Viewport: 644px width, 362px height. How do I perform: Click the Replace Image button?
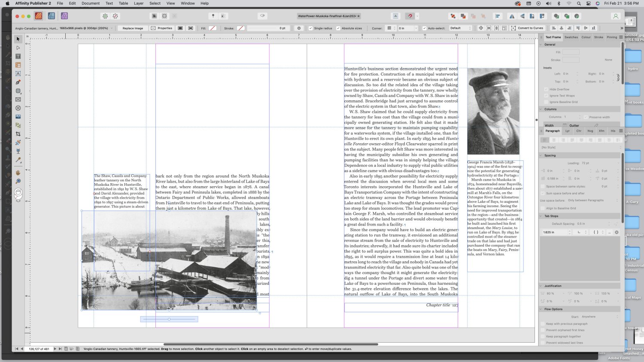coord(132,28)
